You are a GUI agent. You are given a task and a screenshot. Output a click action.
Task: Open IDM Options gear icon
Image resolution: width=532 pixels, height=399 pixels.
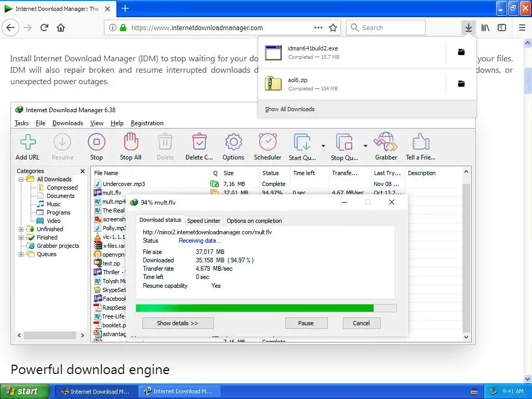click(x=233, y=142)
